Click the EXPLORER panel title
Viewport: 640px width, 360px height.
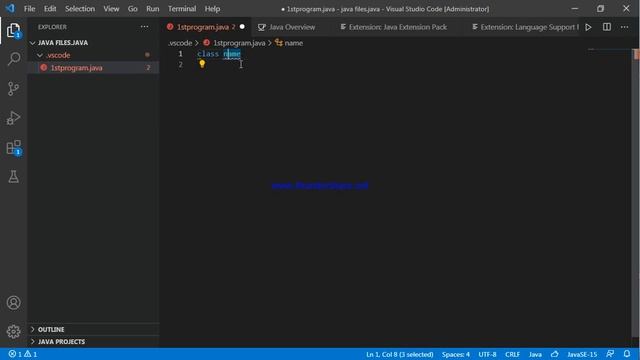click(x=52, y=27)
